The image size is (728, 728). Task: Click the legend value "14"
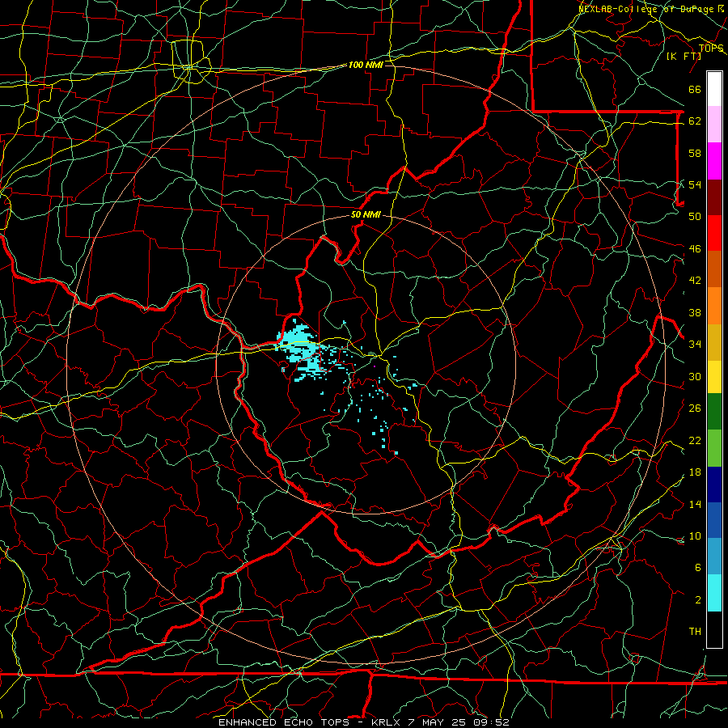pos(695,504)
